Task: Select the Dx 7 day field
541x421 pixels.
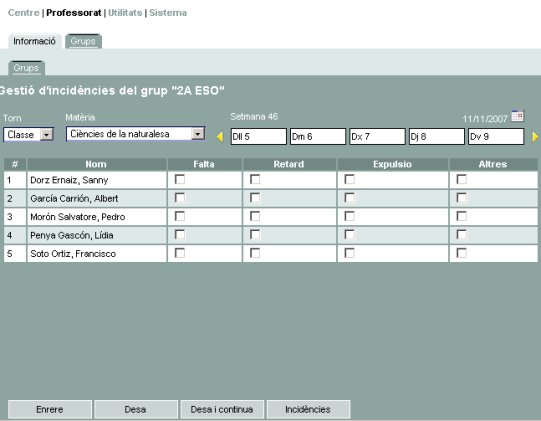Action: pyautogui.click(x=377, y=137)
